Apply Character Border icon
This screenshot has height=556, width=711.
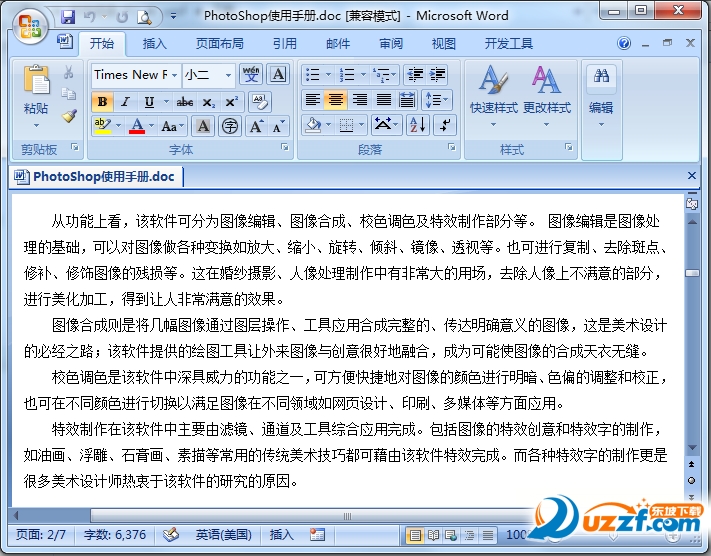click(x=278, y=74)
